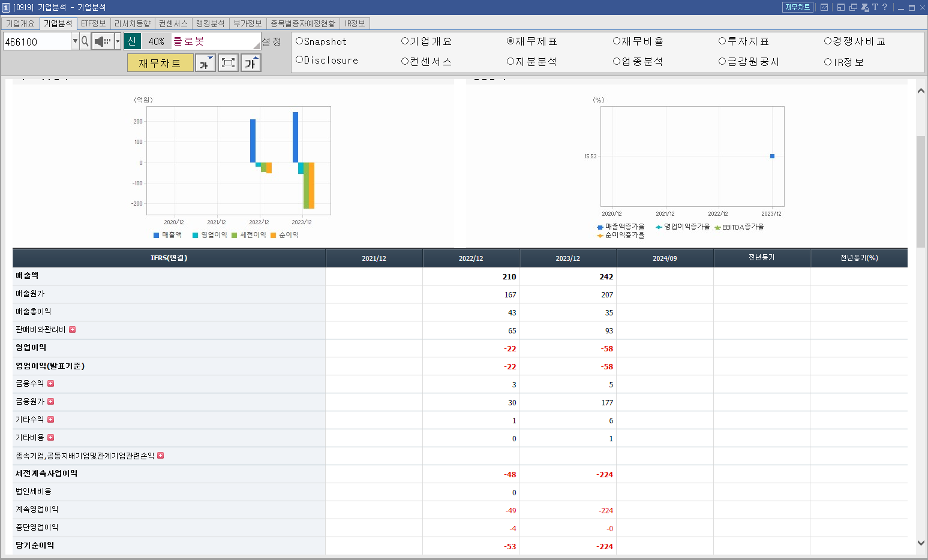Select the 재무비율 radio button

coord(616,41)
